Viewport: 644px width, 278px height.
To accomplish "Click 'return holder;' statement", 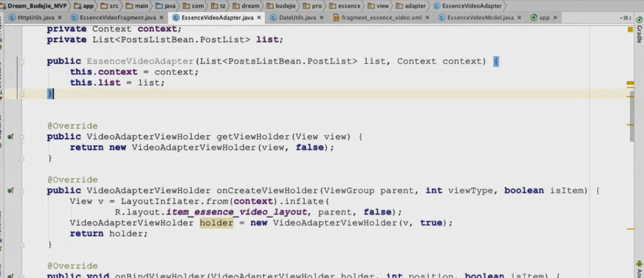I will (109, 234).
